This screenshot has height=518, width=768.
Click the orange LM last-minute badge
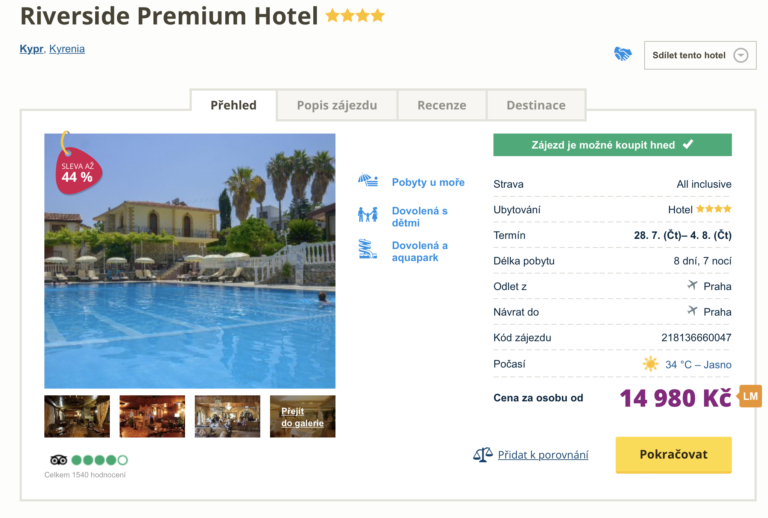[750, 397]
